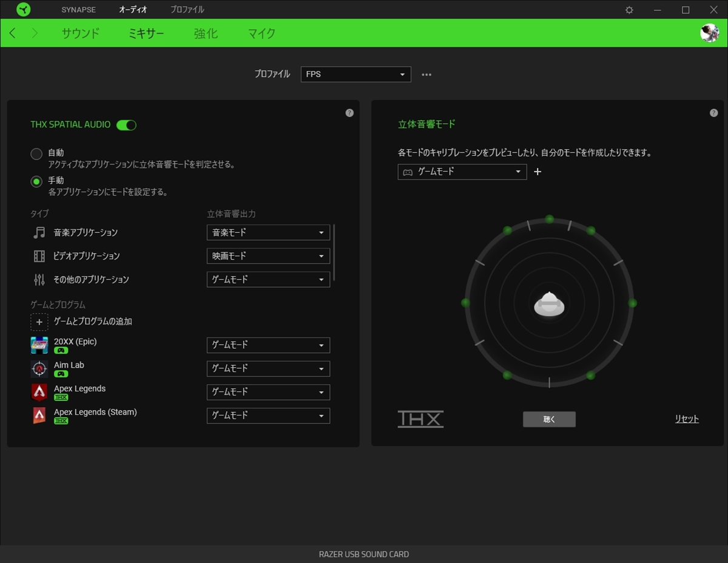Click the Aim Lab game icon
Image resolution: width=728 pixels, height=563 pixels.
pyautogui.click(x=39, y=368)
